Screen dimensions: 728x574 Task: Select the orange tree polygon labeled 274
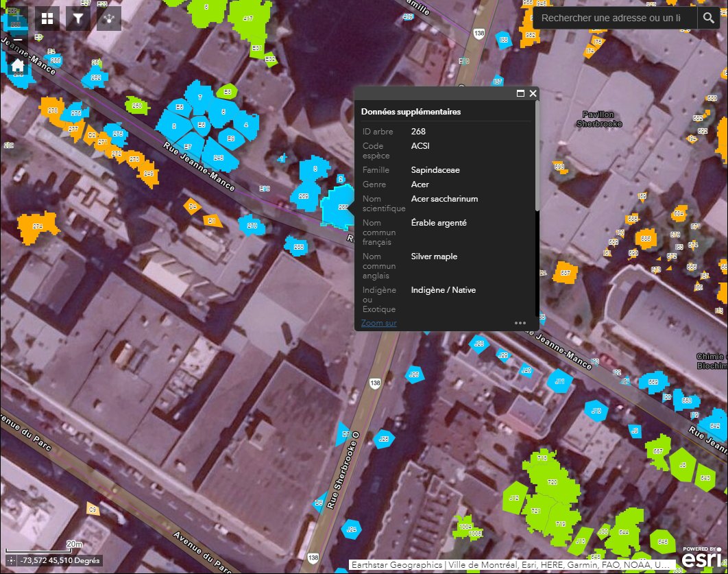click(x=38, y=226)
